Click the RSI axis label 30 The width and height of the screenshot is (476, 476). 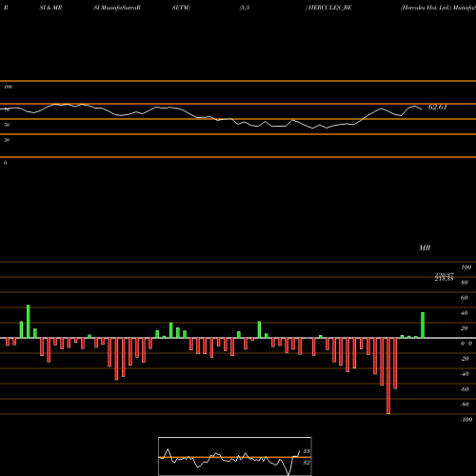(7, 140)
